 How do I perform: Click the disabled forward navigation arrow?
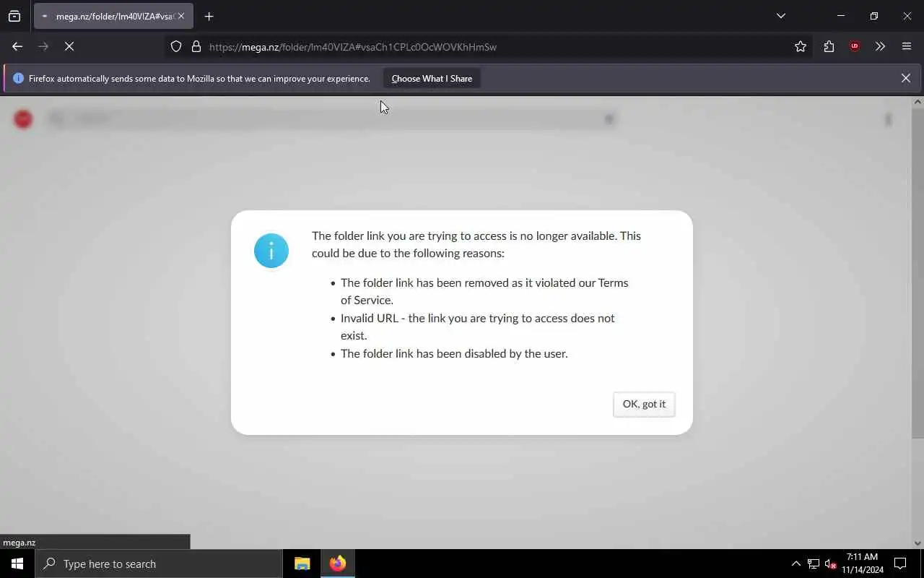click(x=43, y=46)
